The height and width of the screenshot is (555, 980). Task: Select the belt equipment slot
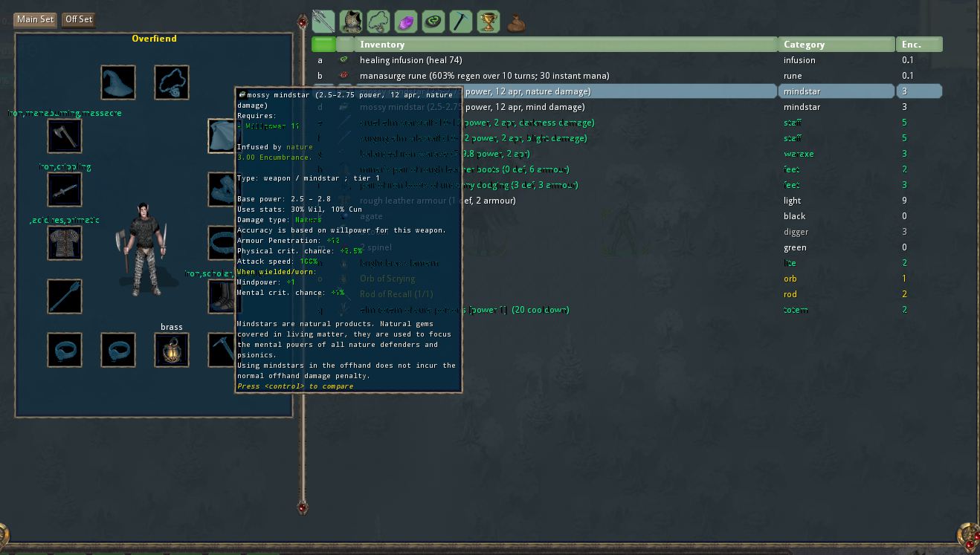(222, 243)
